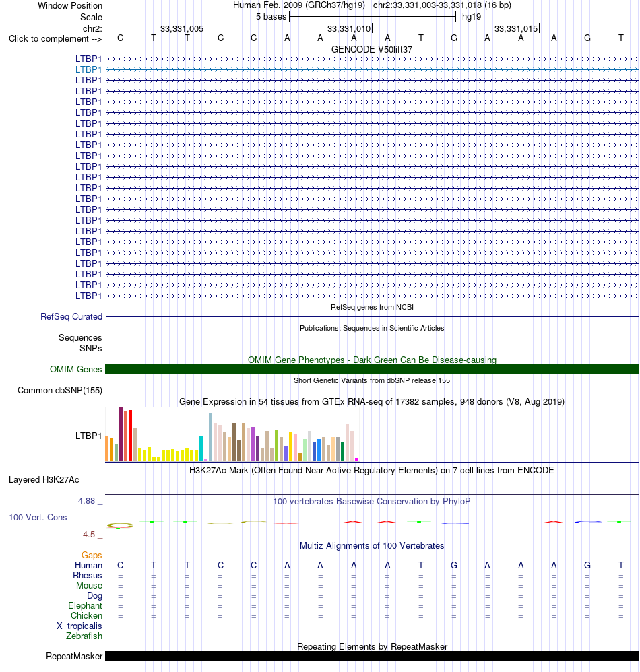Select the Human species label

(89, 565)
